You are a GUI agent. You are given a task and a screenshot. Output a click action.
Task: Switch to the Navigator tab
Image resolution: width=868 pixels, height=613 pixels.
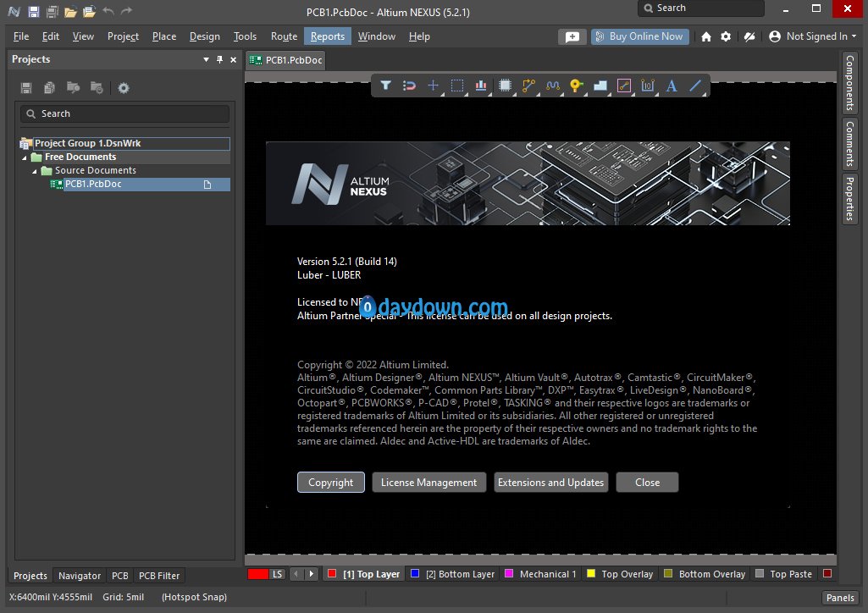point(80,576)
